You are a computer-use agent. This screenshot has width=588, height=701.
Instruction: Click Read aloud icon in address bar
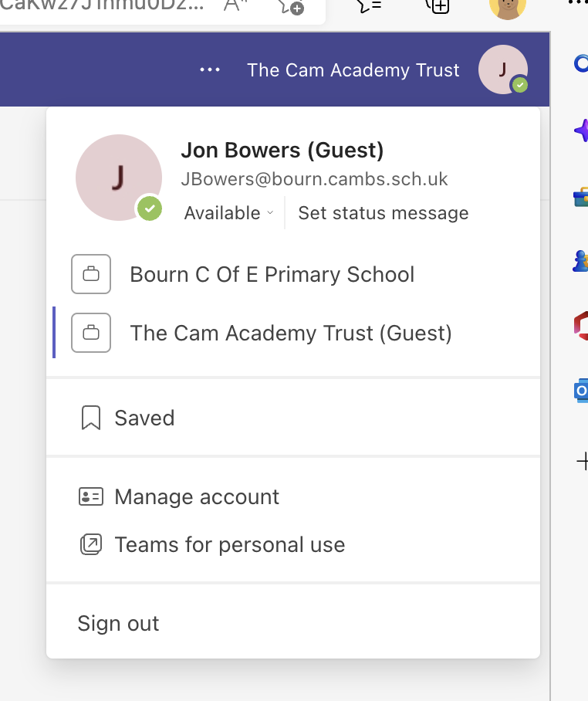tap(235, 5)
